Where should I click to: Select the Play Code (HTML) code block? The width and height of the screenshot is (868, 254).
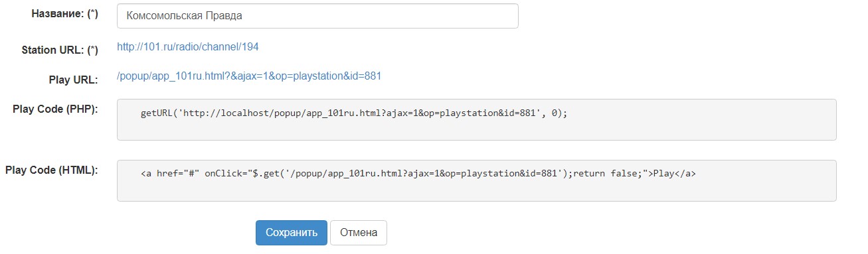coord(476,180)
